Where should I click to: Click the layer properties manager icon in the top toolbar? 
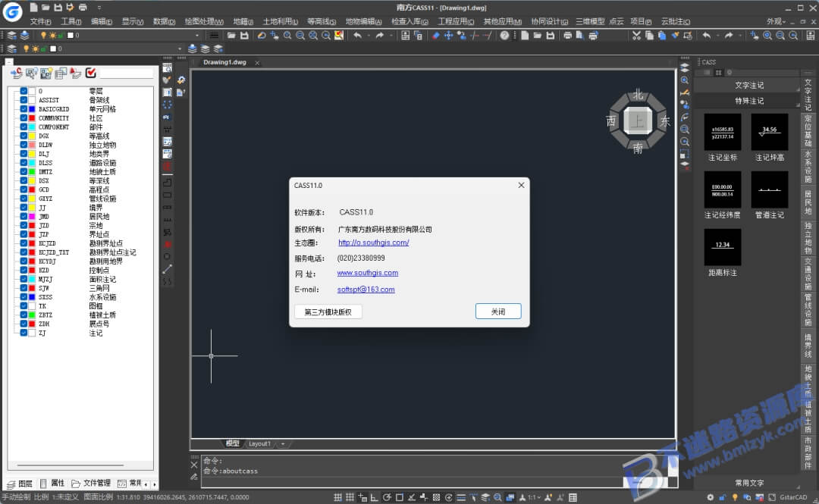(11, 36)
